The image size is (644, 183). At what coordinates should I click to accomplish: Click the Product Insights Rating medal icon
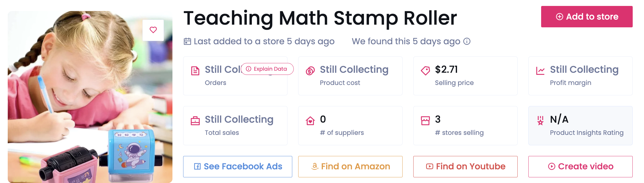[540, 121]
